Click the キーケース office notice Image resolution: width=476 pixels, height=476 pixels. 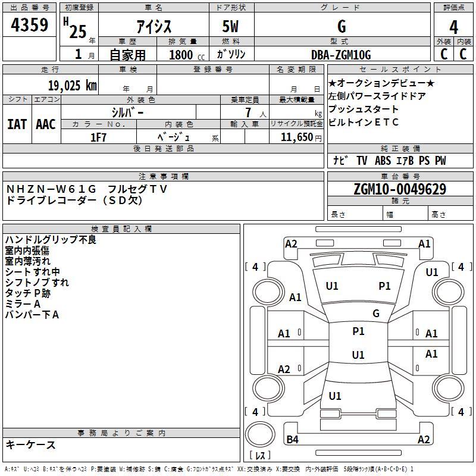coord(31,445)
